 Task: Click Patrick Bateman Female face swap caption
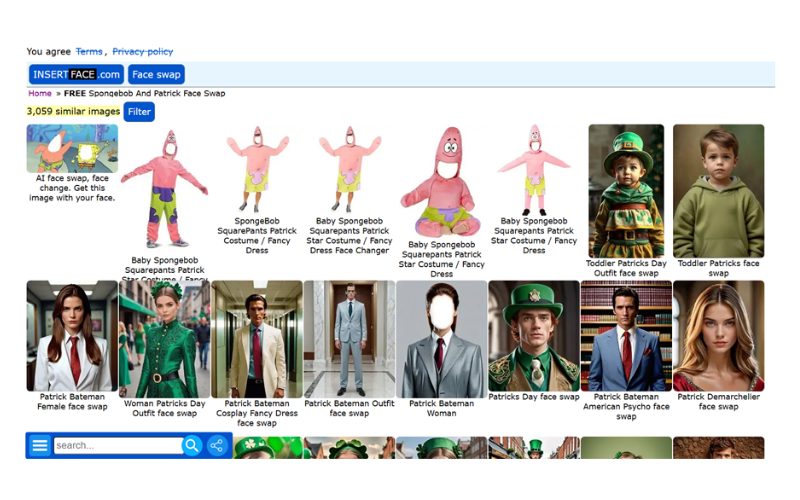[x=72, y=402]
